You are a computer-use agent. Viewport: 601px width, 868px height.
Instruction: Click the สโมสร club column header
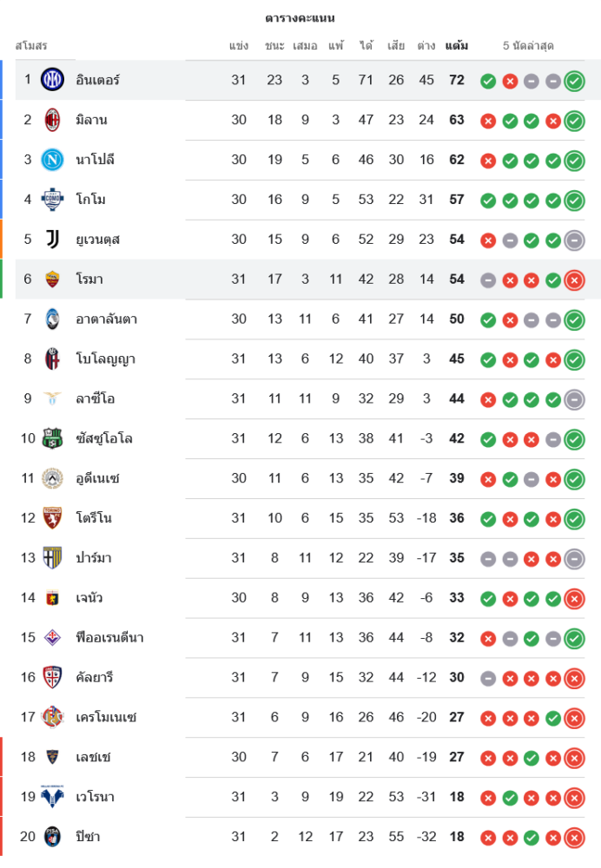pyautogui.click(x=31, y=45)
